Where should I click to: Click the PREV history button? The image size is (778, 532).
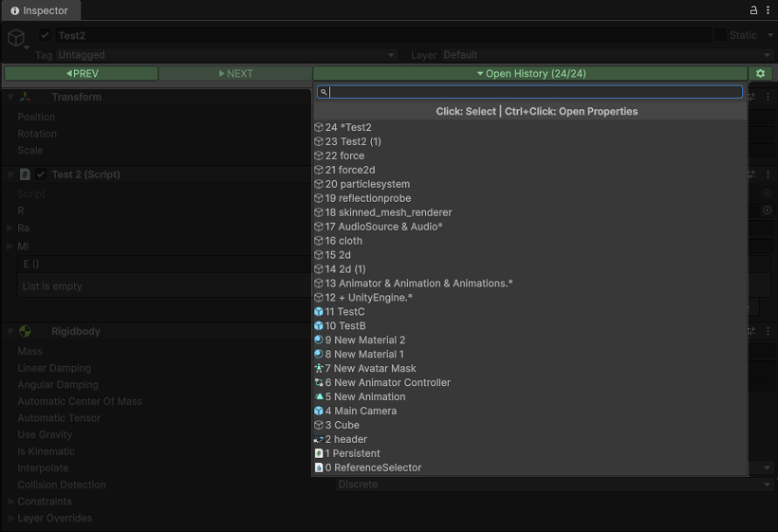[x=82, y=73]
